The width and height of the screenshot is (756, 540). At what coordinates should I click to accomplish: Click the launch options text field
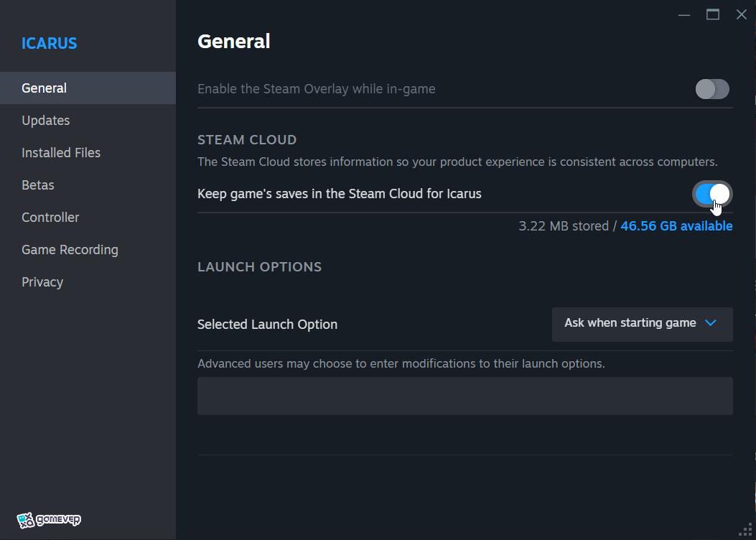(x=465, y=396)
